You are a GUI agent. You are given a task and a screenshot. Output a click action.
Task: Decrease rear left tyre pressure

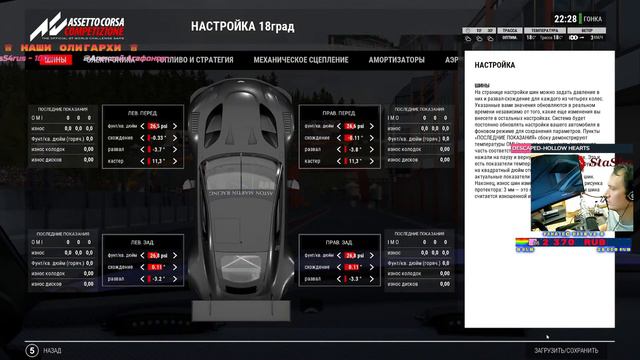[x=142, y=256]
